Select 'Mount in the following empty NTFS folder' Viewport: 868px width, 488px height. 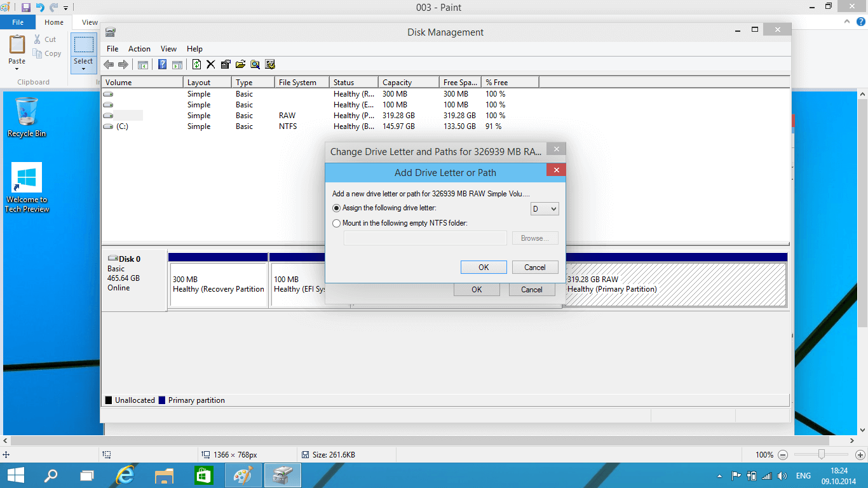click(337, 223)
